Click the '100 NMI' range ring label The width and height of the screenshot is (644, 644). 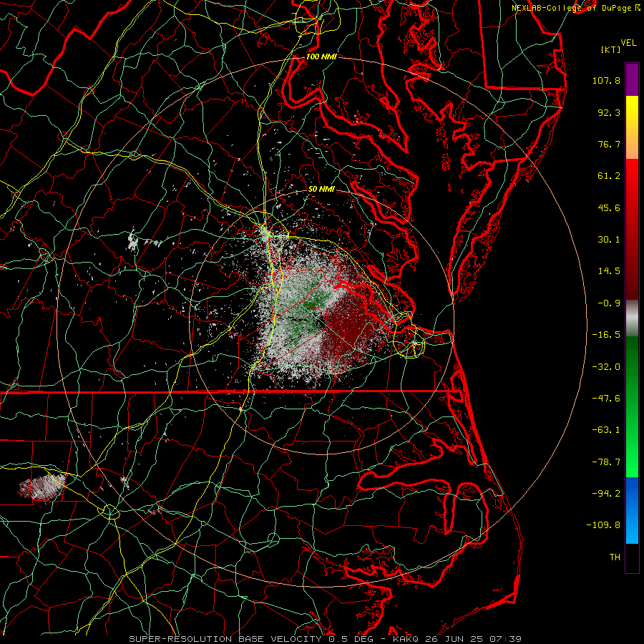pyautogui.click(x=321, y=57)
